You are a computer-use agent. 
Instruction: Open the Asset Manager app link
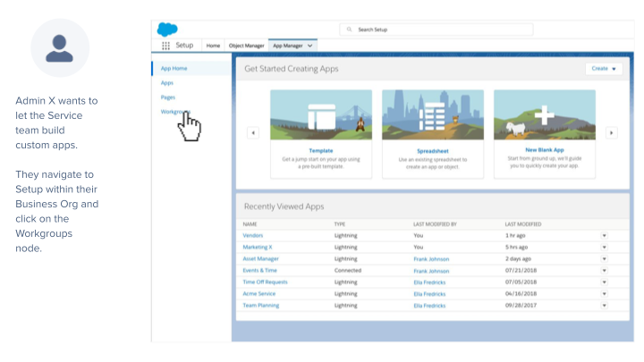[x=260, y=258]
